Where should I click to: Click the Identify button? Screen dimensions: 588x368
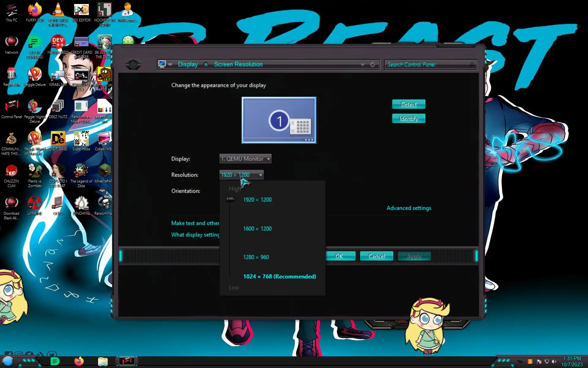[409, 119]
